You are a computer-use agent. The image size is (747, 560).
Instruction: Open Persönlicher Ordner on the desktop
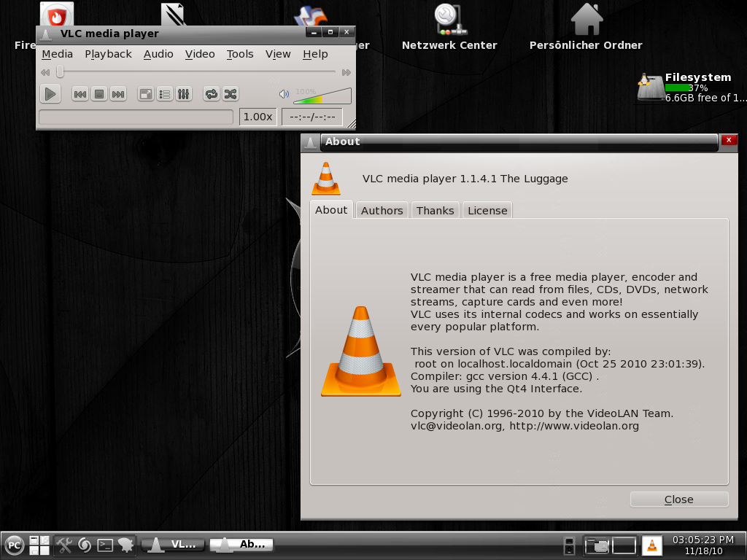(587, 18)
